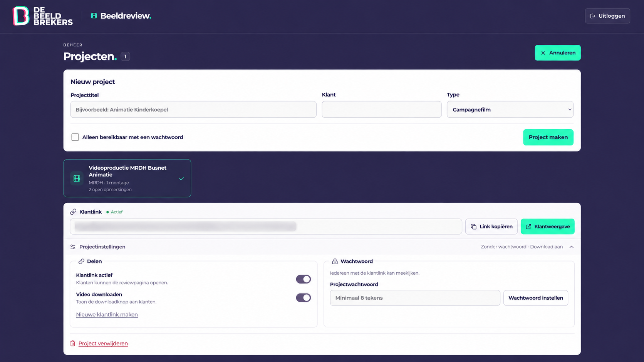Screen dimensions: 644x362
Task: Focus the Projectwachtwoord input field
Action: tap(415, 298)
